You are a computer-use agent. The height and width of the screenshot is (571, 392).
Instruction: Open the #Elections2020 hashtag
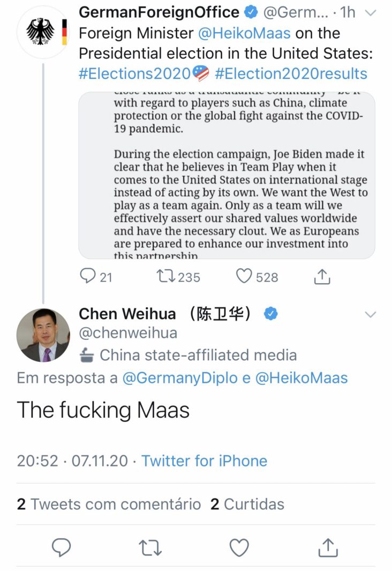pos(134,73)
